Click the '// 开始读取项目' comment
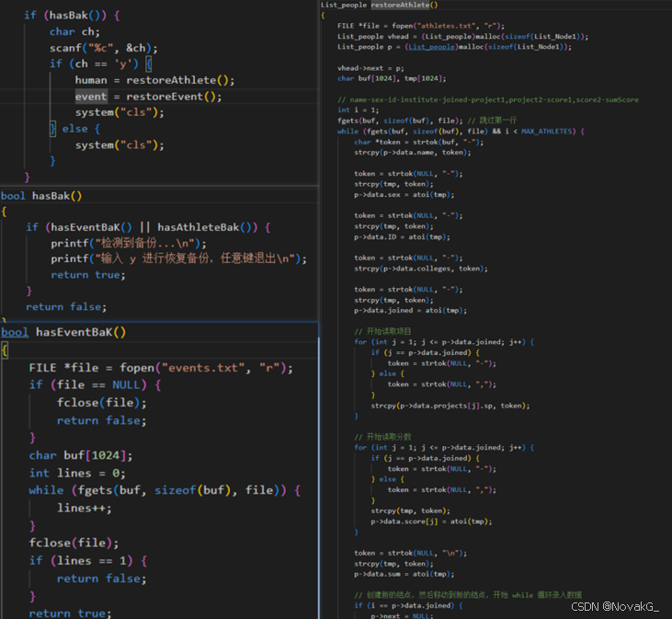Image resolution: width=672 pixels, height=619 pixels. (382, 331)
